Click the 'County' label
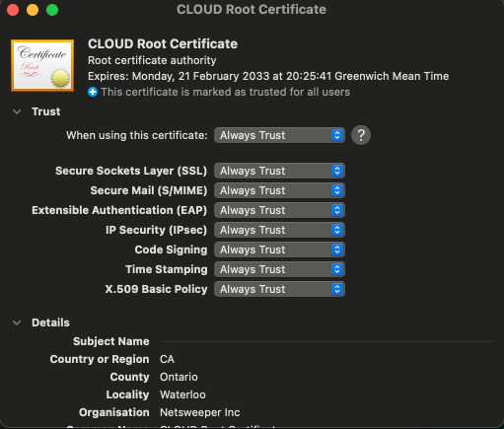The width and height of the screenshot is (504, 429). point(129,377)
